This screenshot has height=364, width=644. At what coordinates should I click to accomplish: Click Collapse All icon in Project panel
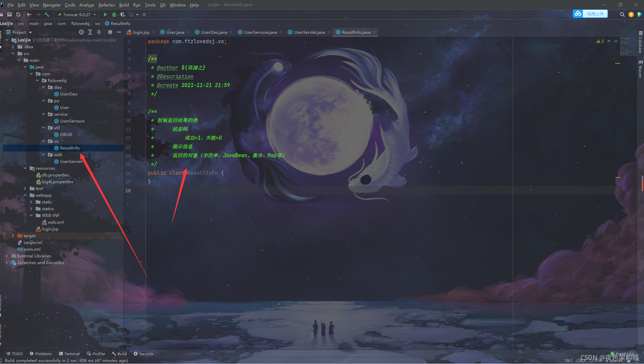point(99,32)
